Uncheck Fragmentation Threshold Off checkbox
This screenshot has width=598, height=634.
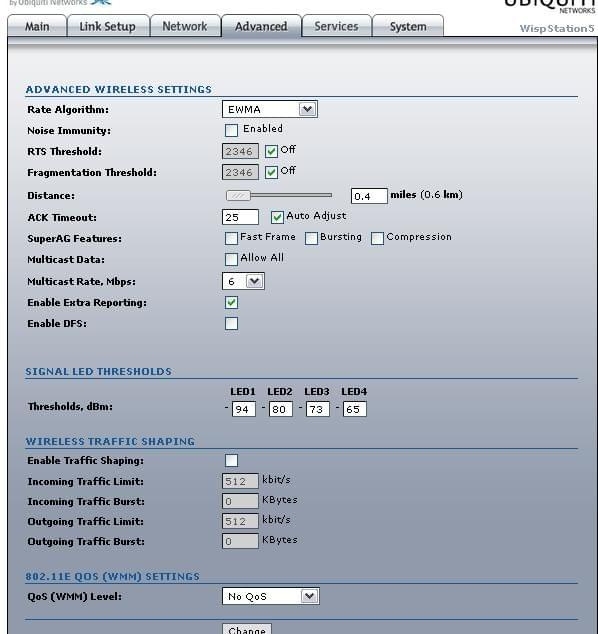tap(271, 172)
